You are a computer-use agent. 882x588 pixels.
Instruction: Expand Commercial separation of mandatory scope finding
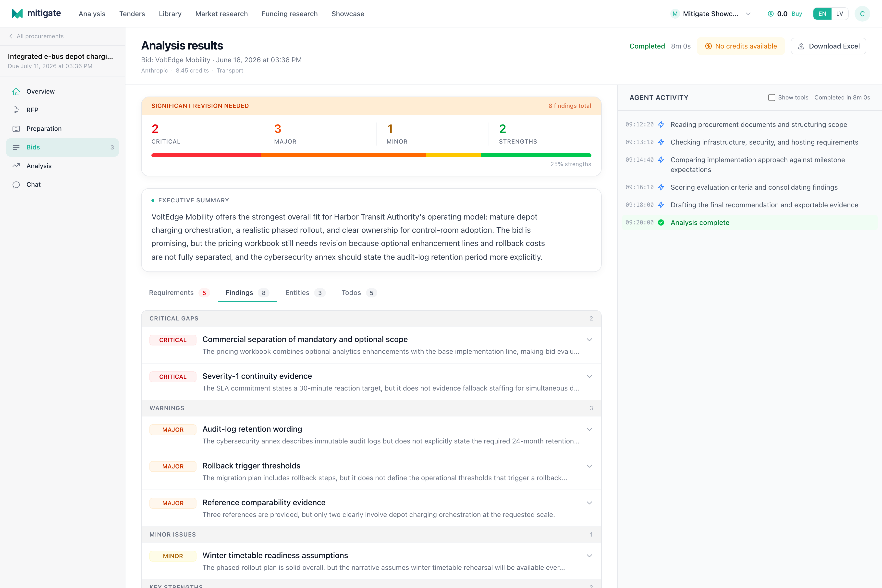(x=589, y=340)
